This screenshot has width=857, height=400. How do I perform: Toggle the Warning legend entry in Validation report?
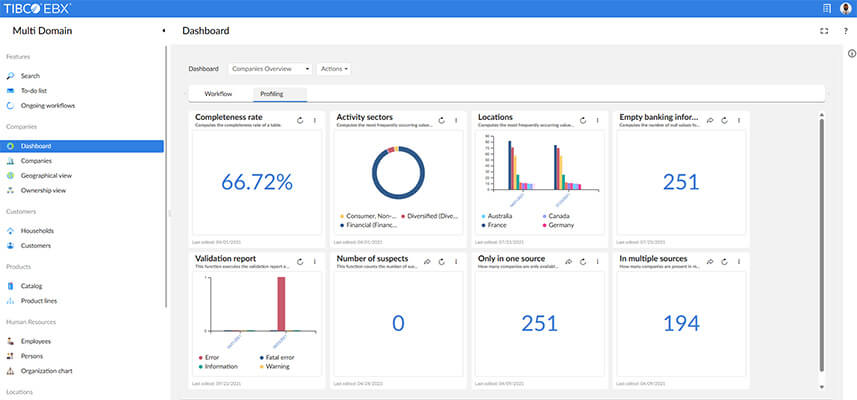(x=275, y=367)
